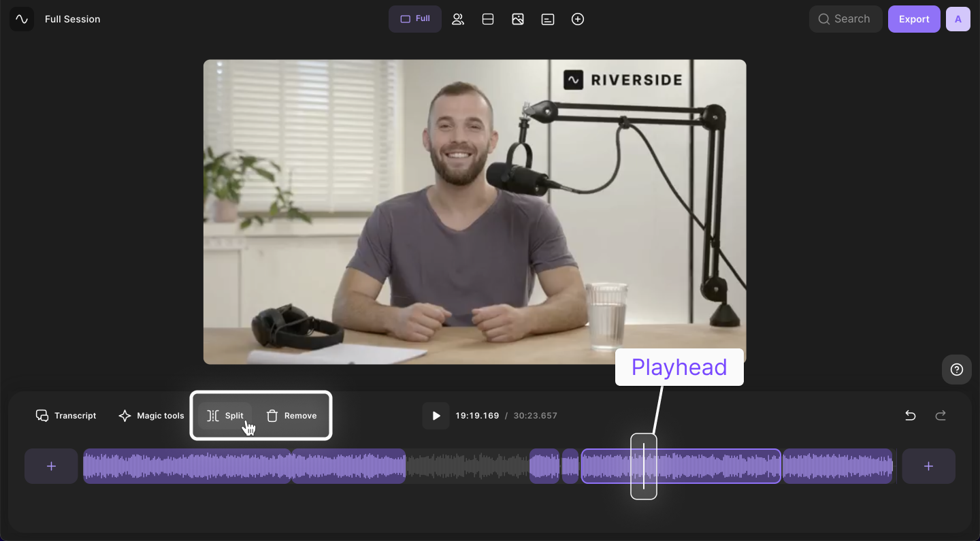980x541 pixels.
Task: Open the Transcript panel
Action: pyautogui.click(x=66, y=416)
